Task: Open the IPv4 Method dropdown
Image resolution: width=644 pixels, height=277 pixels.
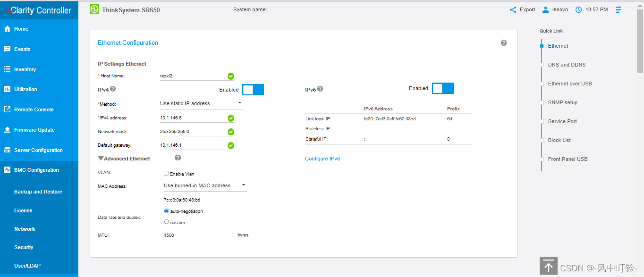Action: (x=201, y=103)
